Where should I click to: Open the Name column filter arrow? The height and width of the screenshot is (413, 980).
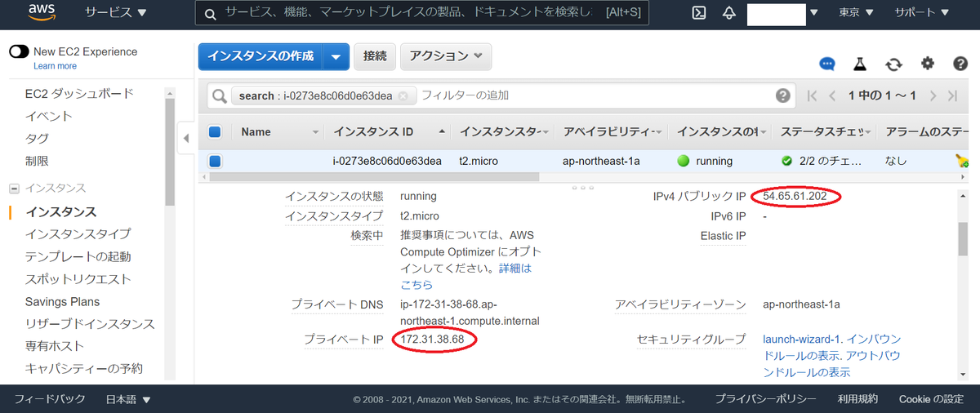coord(316,132)
